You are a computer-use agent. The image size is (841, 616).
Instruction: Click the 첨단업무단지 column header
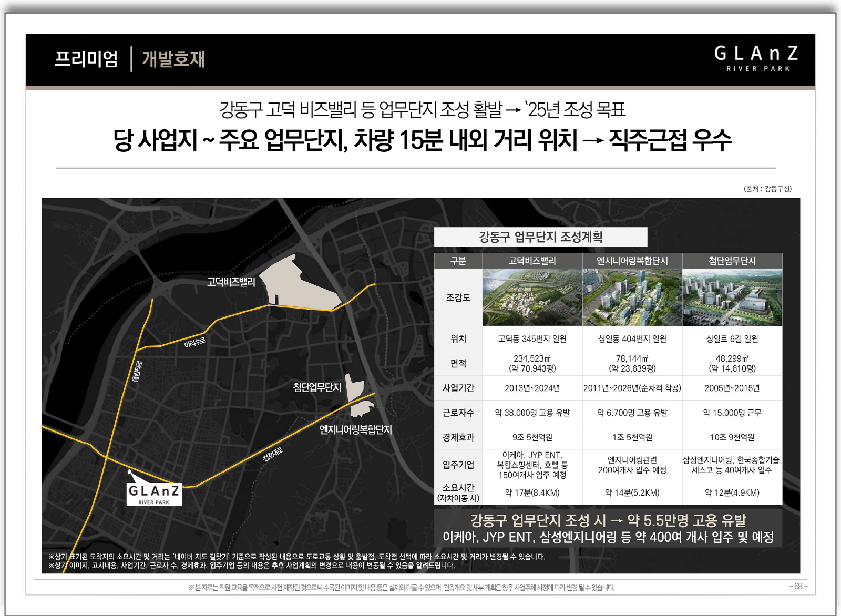pos(732,261)
